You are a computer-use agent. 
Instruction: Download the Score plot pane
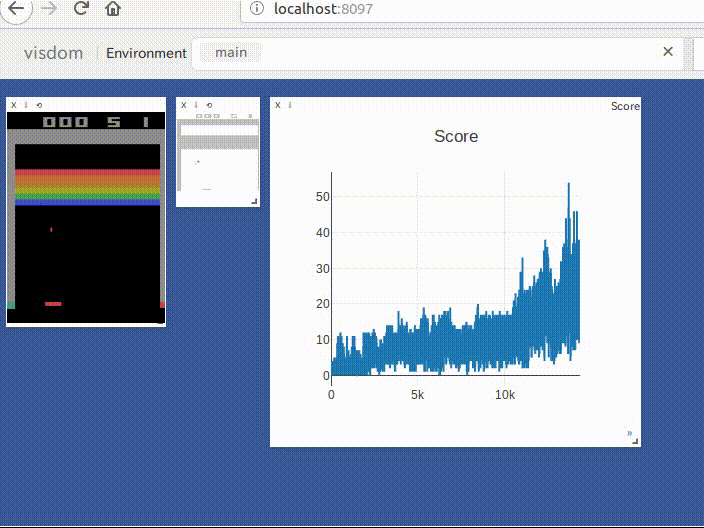coord(290,105)
